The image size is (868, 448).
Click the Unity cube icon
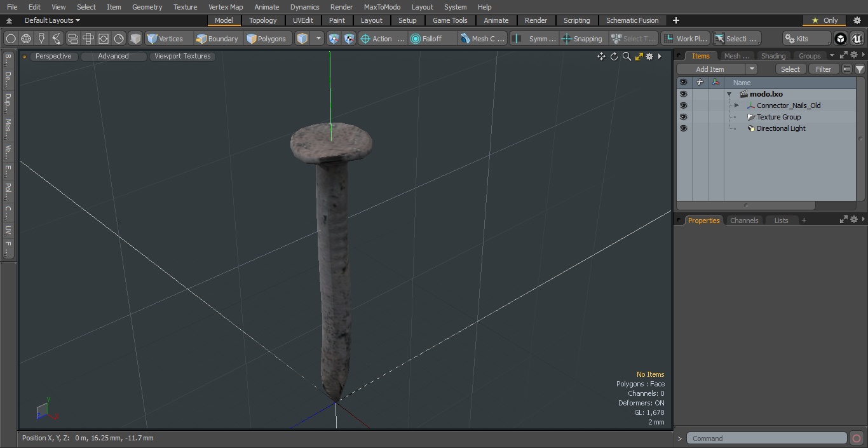tap(841, 39)
